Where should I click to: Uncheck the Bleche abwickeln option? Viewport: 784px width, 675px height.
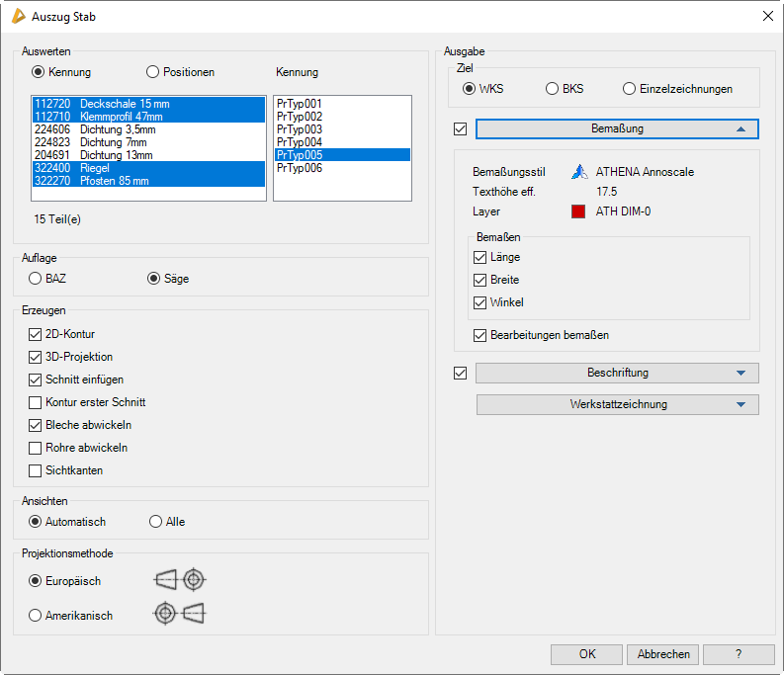pos(37,425)
